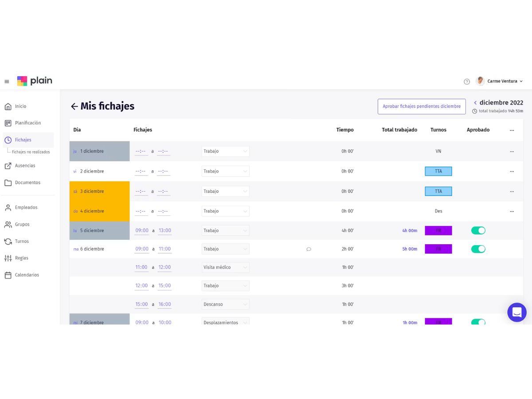Click Aprobar fichajes pendientes diciembre button

(x=422, y=106)
